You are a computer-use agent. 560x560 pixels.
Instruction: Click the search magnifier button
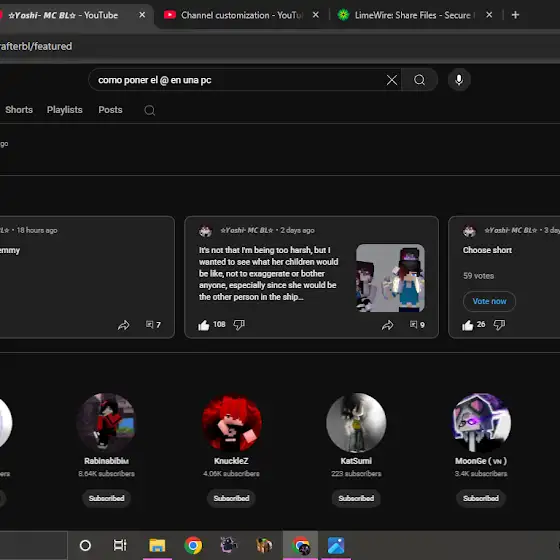click(x=419, y=80)
